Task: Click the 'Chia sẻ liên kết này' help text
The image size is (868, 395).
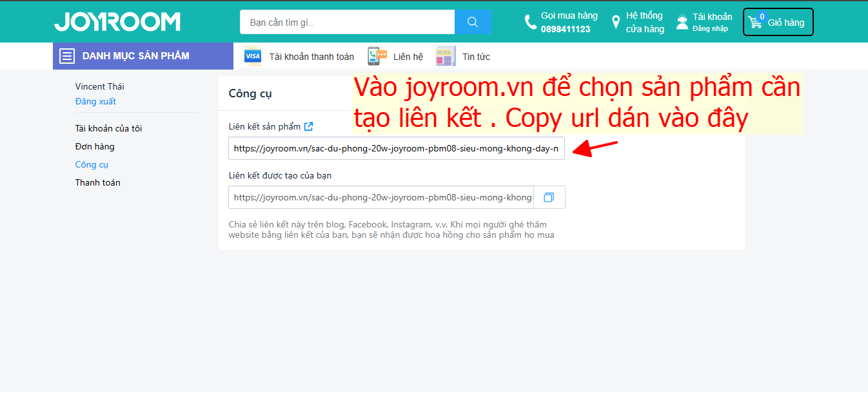Action: [x=391, y=229]
